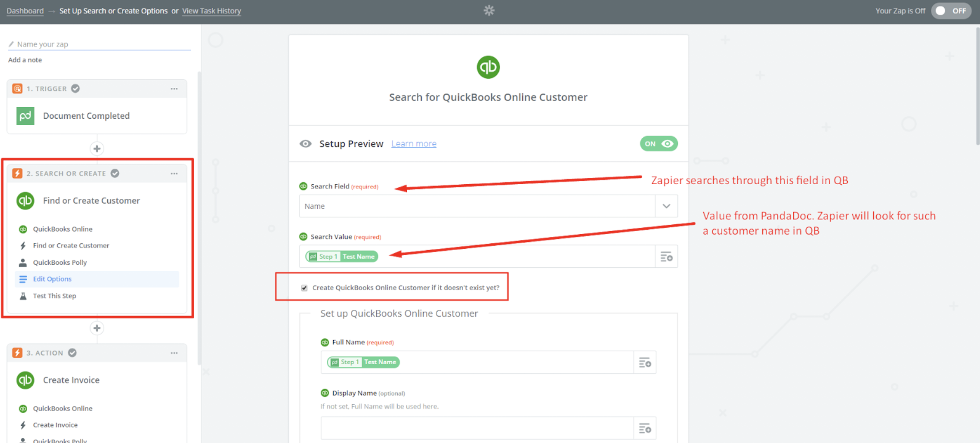Open insert-field icon for Search Value
Viewport: 980px width, 443px height.
pos(666,257)
